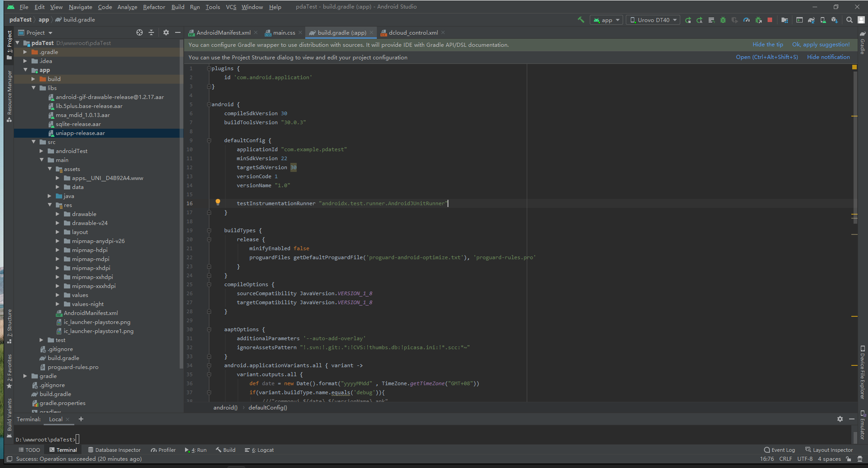868x468 pixels.
Task: Select uniapp-release.aar in the project tree
Action: pos(80,133)
